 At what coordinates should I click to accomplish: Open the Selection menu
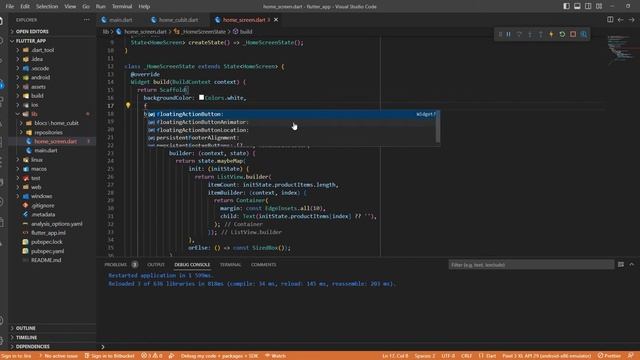pyautogui.click(x=47, y=6)
